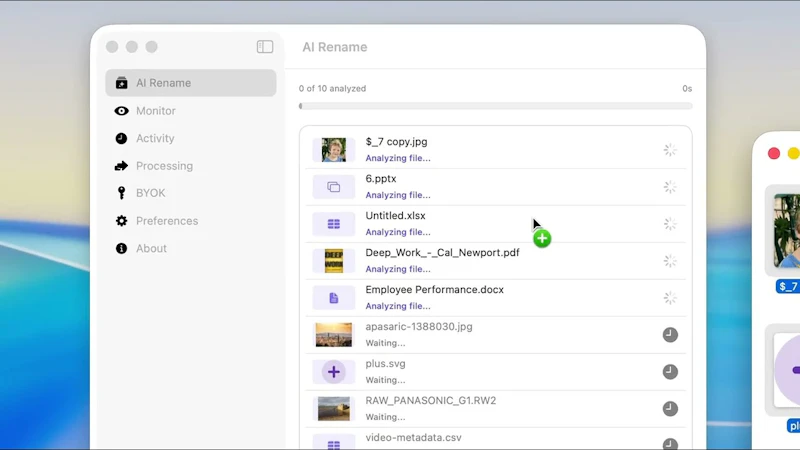
Task: Close the Finder window with red button
Action: point(774,154)
